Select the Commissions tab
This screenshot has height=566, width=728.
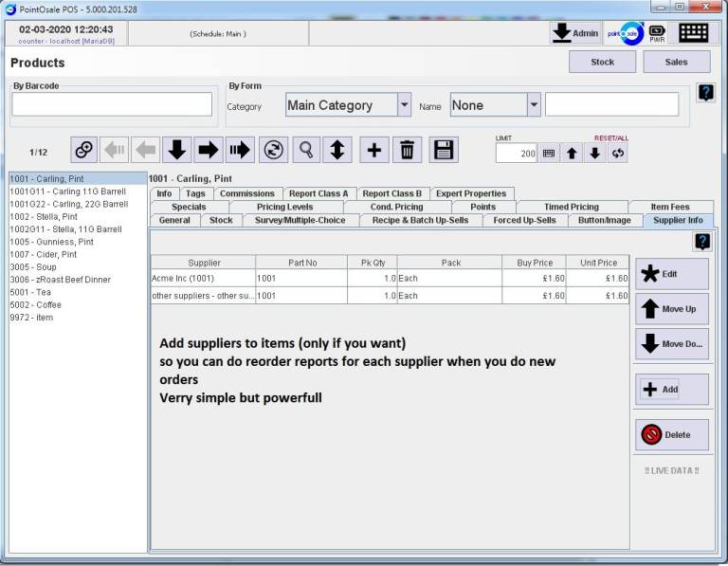click(x=246, y=193)
